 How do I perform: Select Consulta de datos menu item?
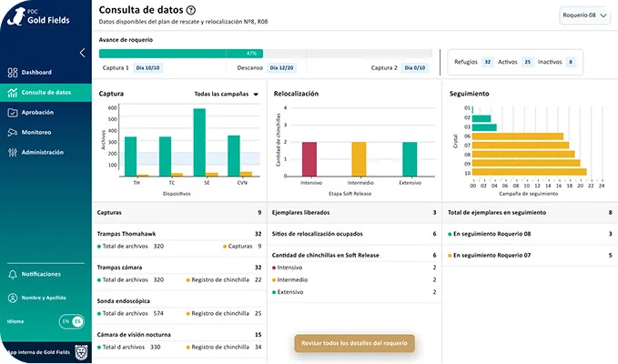46,93
